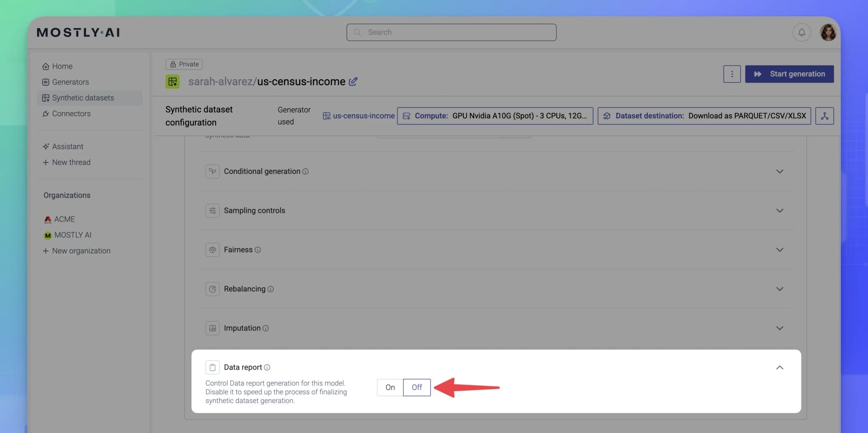Click the Start generation button
The height and width of the screenshot is (433, 868).
pos(789,74)
